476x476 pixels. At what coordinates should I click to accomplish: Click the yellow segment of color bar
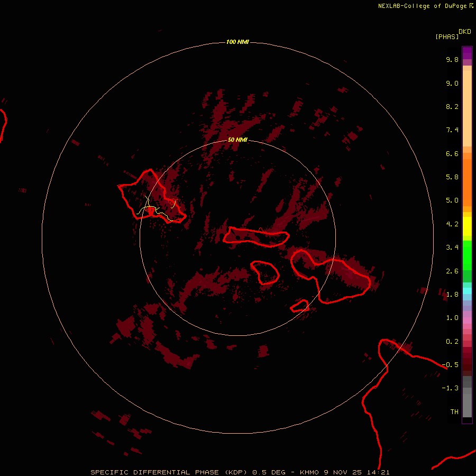coord(467,226)
